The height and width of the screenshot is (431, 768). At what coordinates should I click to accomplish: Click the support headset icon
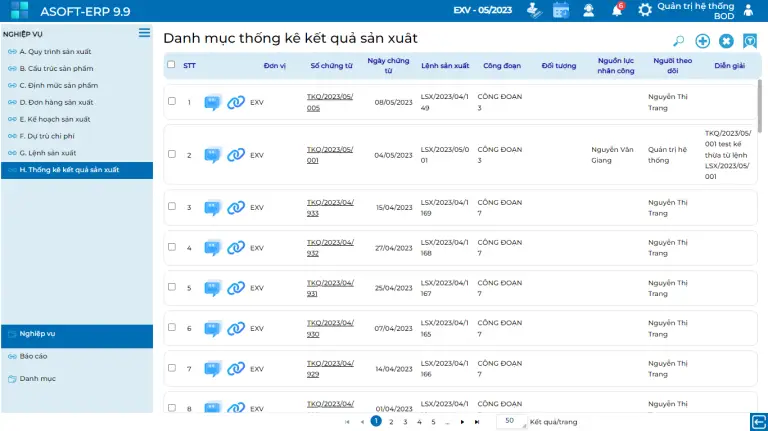click(589, 10)
